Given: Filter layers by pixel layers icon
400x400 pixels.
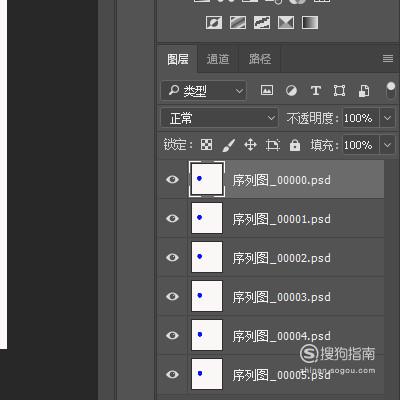Looking at the screenshot, I should click(267, 90).
